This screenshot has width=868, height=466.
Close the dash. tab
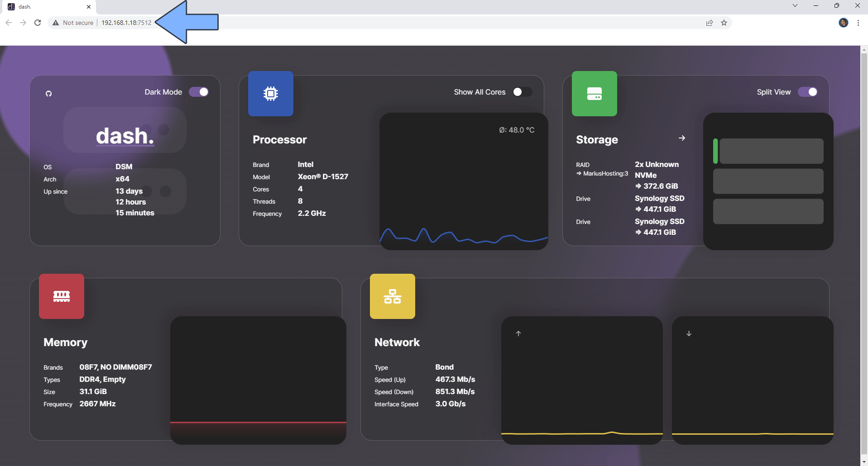[x=89, y=7]
